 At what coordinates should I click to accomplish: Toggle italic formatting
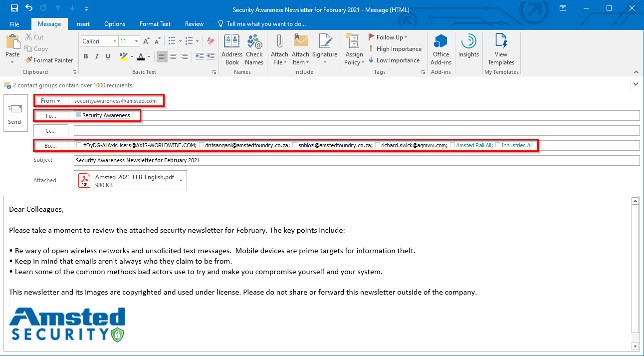[x=96, y=56]
